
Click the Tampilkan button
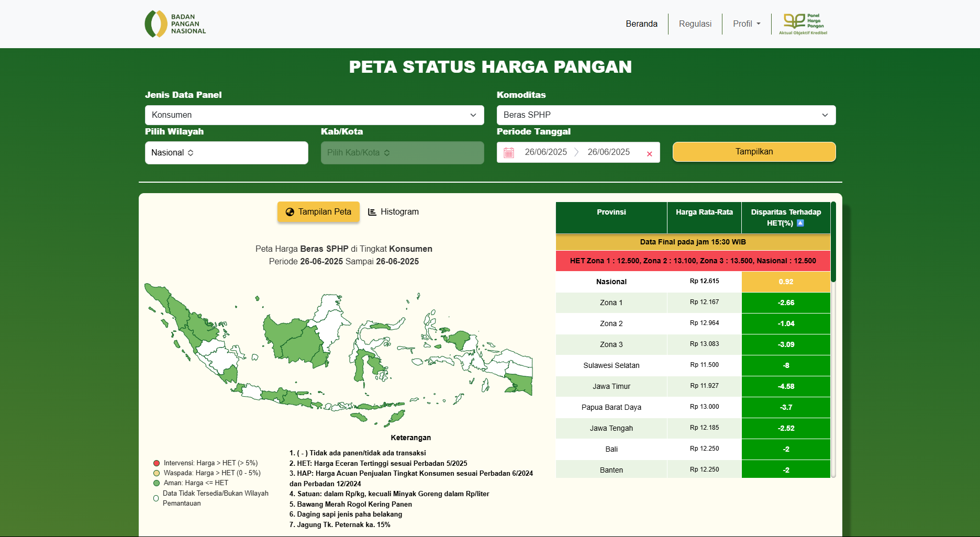[x=754, y=152]
